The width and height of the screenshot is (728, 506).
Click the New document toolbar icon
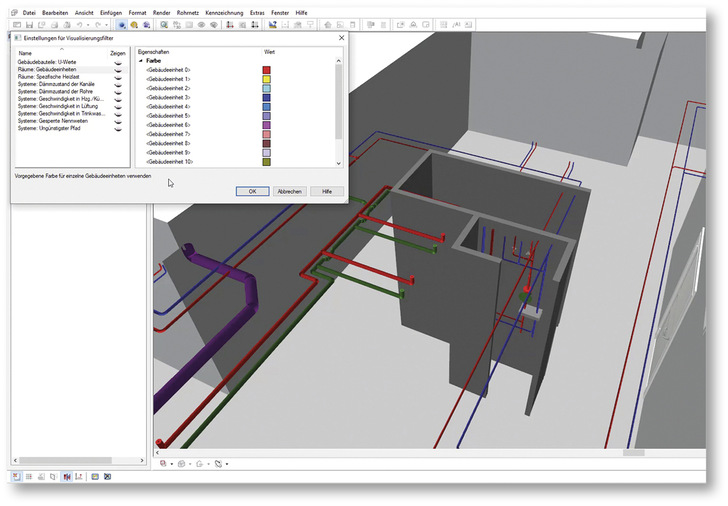(17, 24)
